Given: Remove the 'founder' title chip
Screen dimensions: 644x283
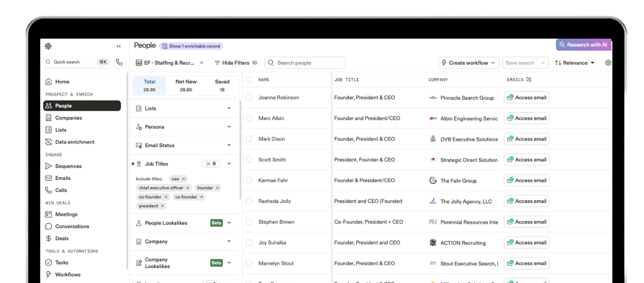Looking at the screenshot, I should pyautogui.click(x=217, y=188).
